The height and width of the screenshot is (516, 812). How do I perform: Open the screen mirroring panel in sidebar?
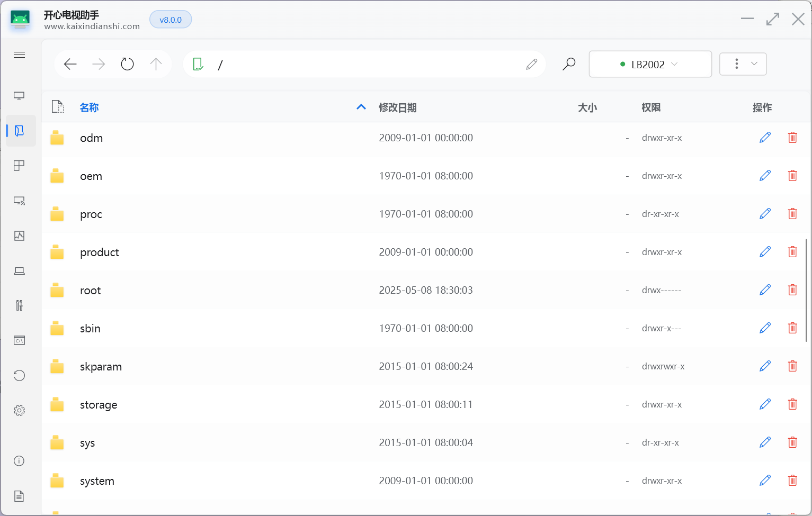pos(19,95)
